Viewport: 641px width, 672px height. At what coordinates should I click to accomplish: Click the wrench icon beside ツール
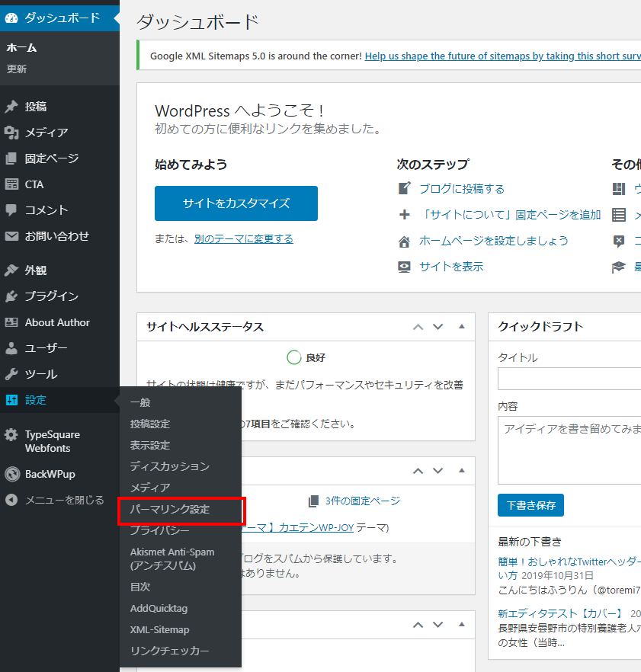(11, 374)
